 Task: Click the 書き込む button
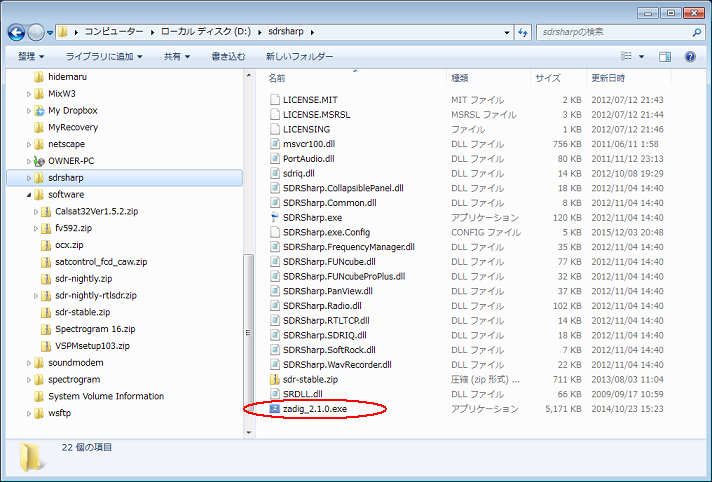pyautogui.click(x=228, y=56)
